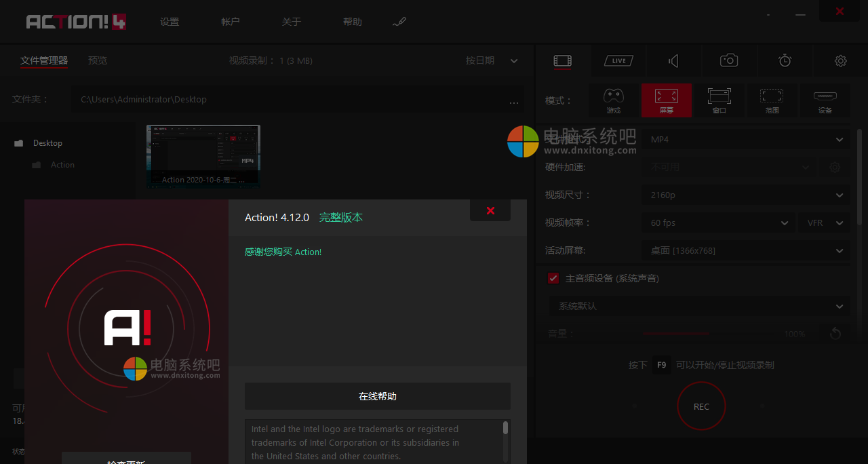This screenshot has width=868, height=464.
Task: Switch to the 预览 tab
Action: pyautogui.click(x=98, y=60)
